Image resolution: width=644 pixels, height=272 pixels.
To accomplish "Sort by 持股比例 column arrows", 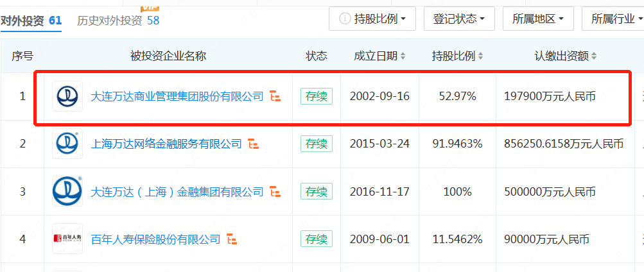I will click(480, 56).
